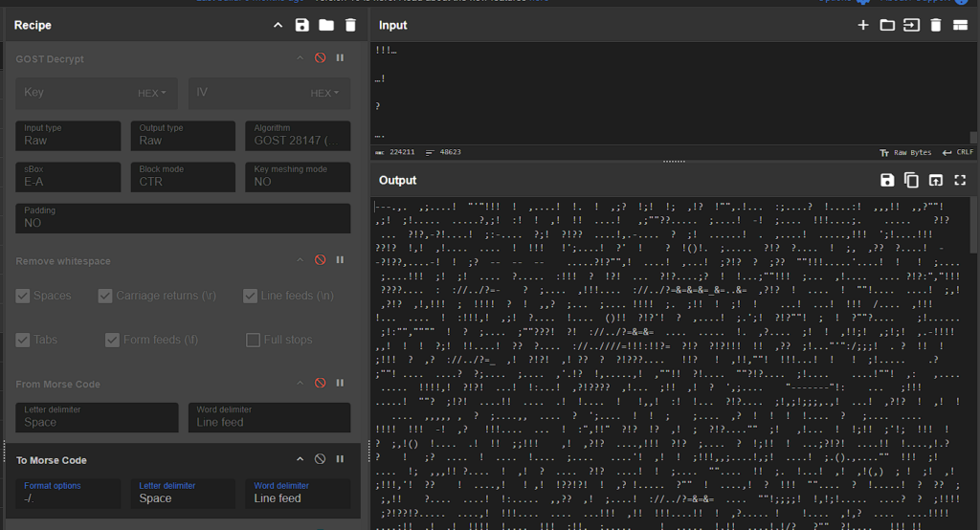Open the Key HEX format dropdown
980x530 pixels.
[151, 93]
